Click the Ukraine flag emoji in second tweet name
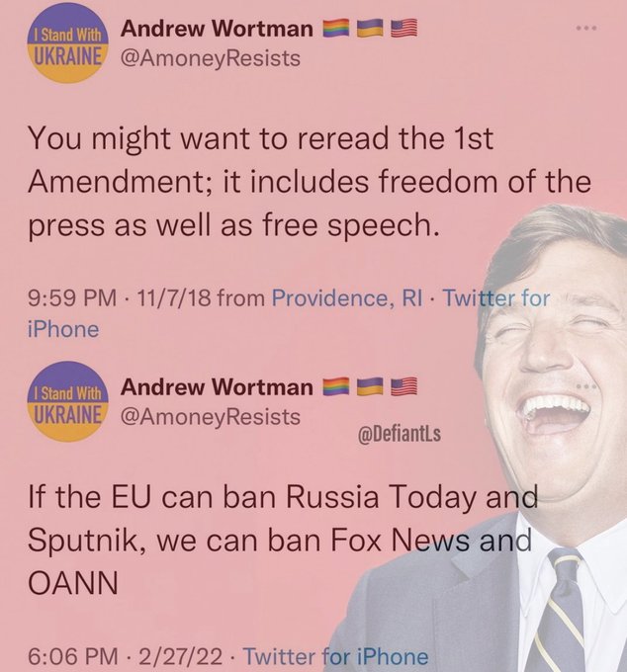 coord(370,387)
